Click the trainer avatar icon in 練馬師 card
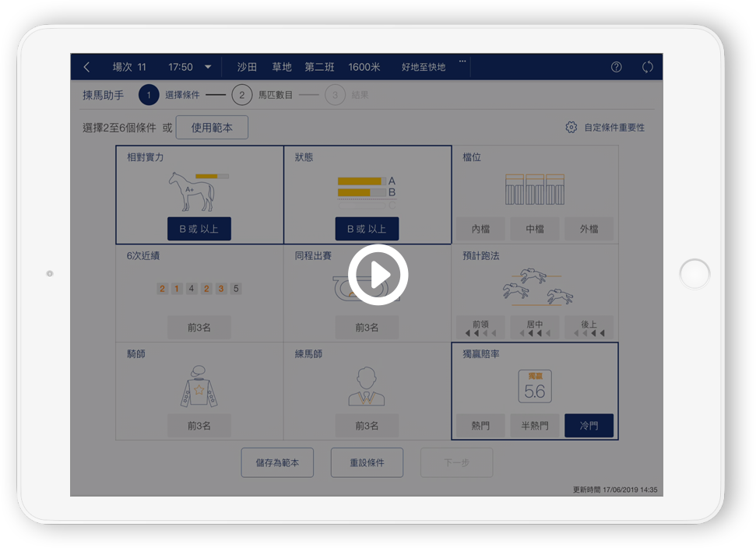The height and width of the screenshot is (548, 756). coord(366,385)
